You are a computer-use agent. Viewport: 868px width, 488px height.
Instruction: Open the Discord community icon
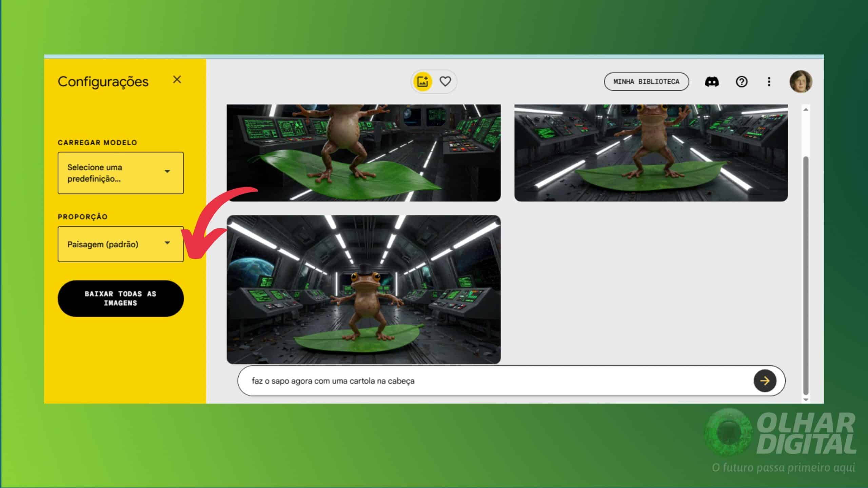coord(712,82)
